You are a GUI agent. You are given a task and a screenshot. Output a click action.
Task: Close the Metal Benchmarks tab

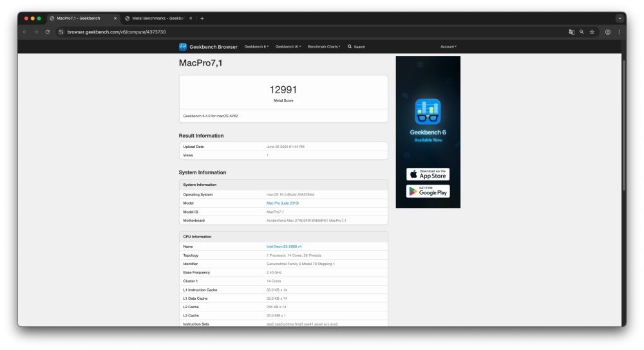coord(191,19)
